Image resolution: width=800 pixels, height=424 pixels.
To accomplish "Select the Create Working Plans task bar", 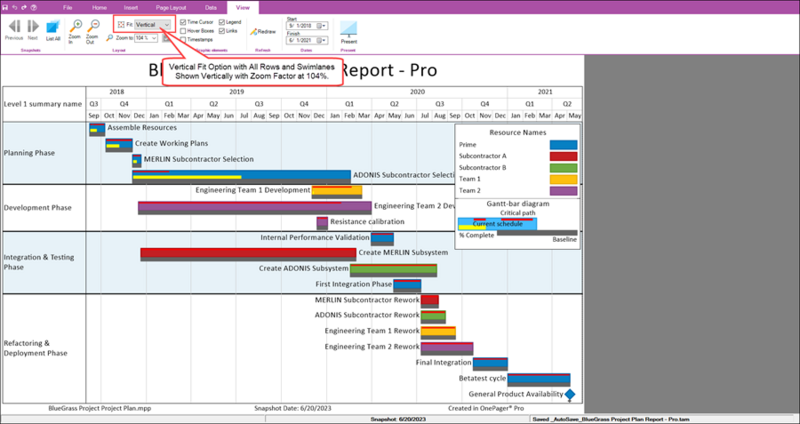I will pyautogui.click(x=119, y=145).
